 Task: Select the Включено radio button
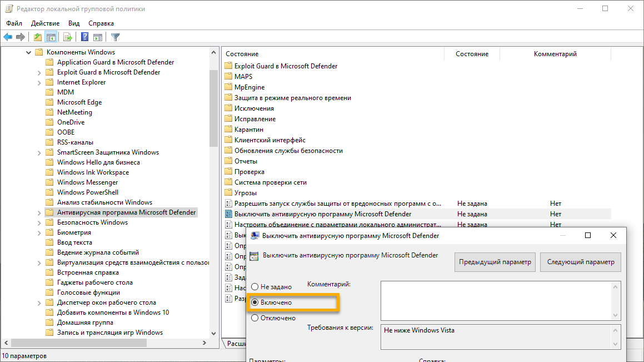point(254,302)
